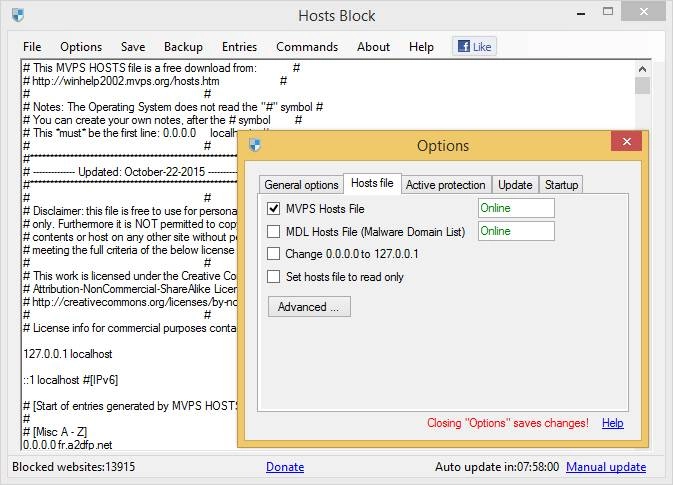673x485 pixels.
Task: Open the Entries menu
Action: point(239,47)
